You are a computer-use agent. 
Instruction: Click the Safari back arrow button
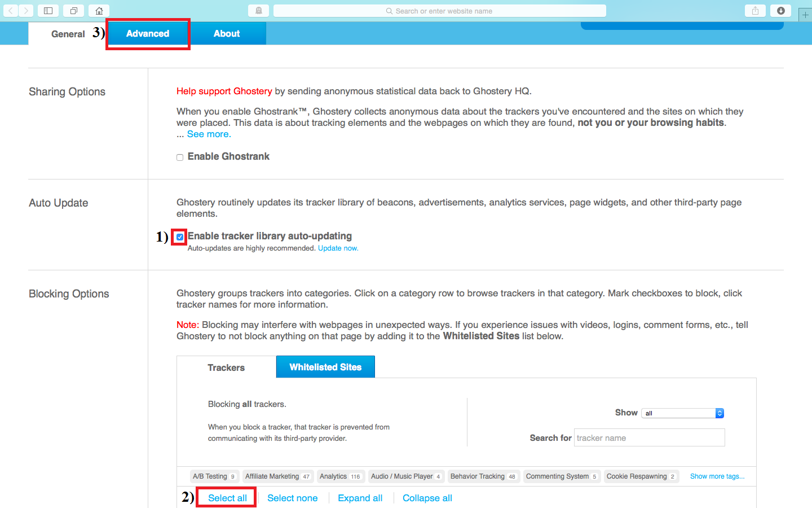(11, 11)
